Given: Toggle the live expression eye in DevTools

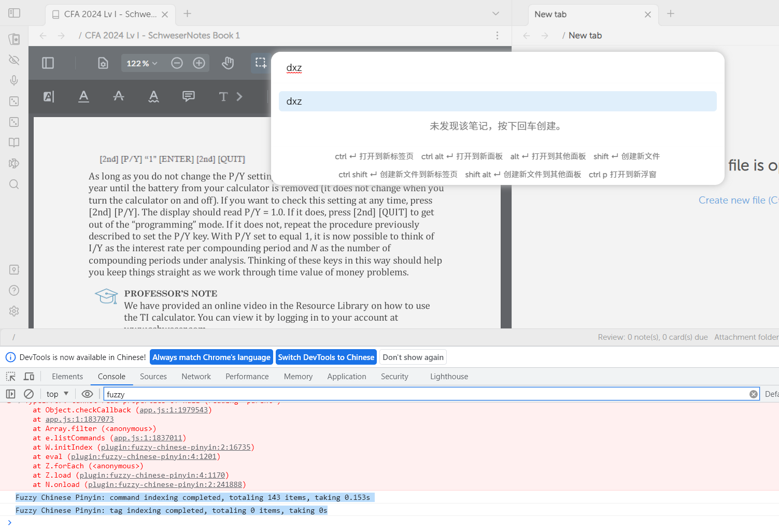Looking at the screenshot, I should [87, 394].
